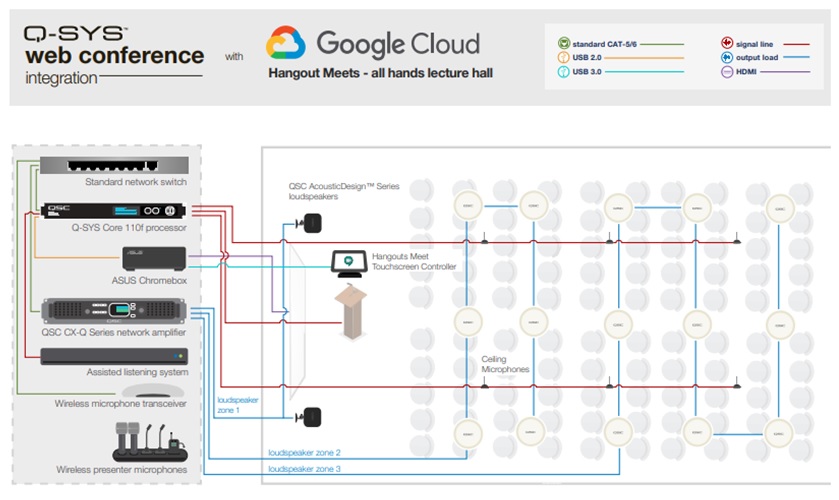The image size is (839, 500).
Task: Click the 'standard CAT-5/6' legend label
Action: (x=605, y=44)
